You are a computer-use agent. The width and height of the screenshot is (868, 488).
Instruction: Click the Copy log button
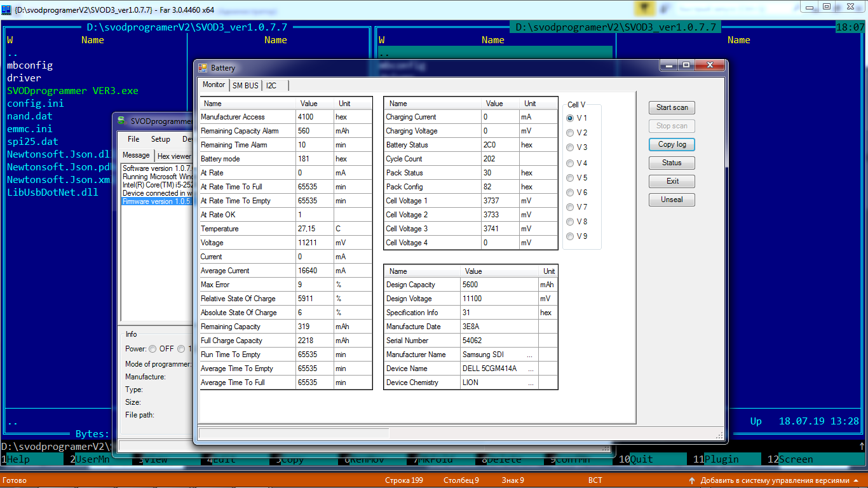pos(672,144)
